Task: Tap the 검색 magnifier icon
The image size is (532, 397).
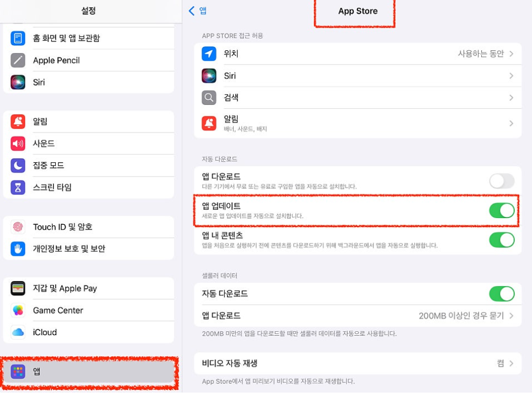Action: [x=209, y=98]
